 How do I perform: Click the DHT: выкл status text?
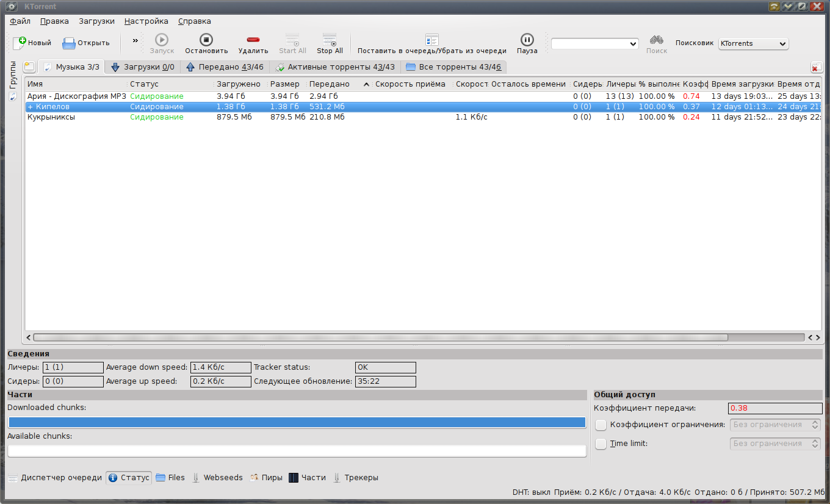531,492
